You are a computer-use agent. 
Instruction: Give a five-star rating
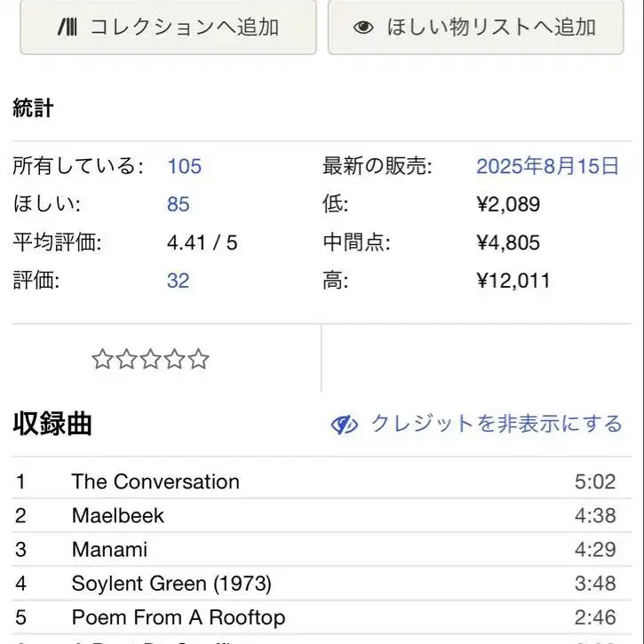[198, 360]
